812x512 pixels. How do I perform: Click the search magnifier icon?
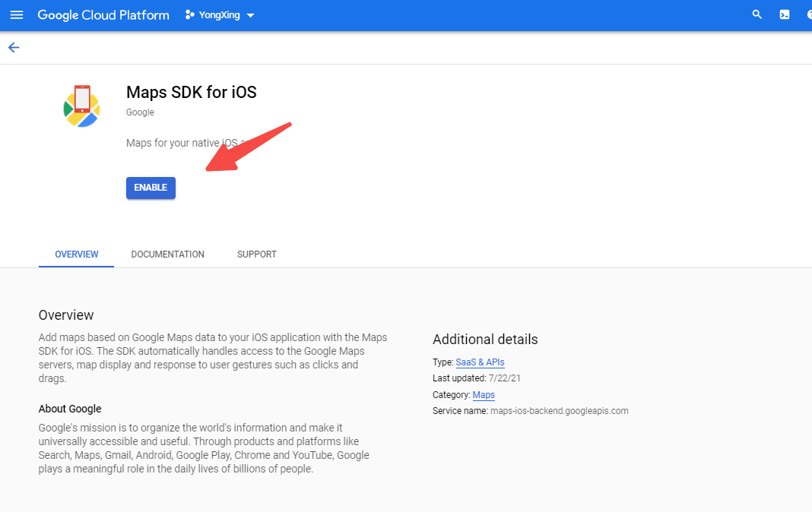pyautogui.click(x=757, y=14)
